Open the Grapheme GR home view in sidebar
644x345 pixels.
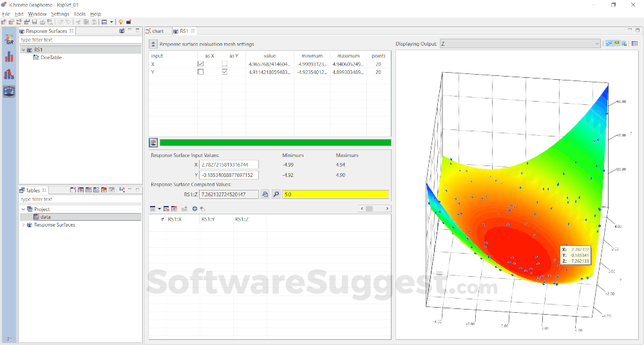coord(9,39)
